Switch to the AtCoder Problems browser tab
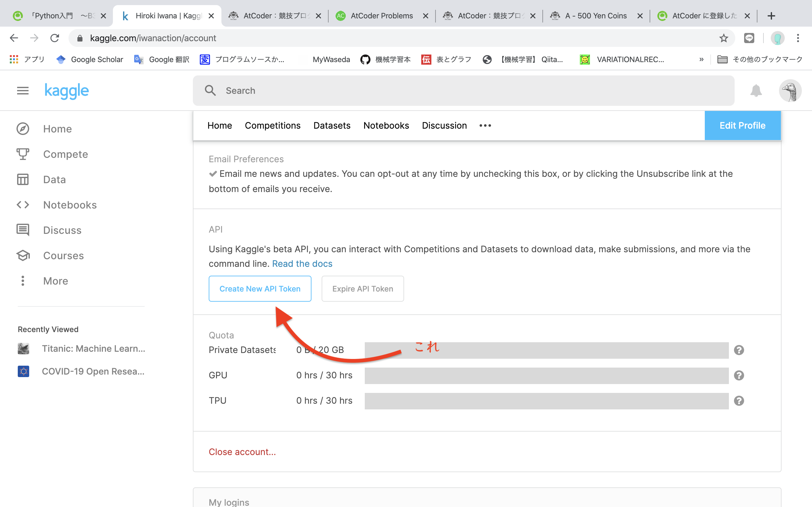 click(382, 16)
